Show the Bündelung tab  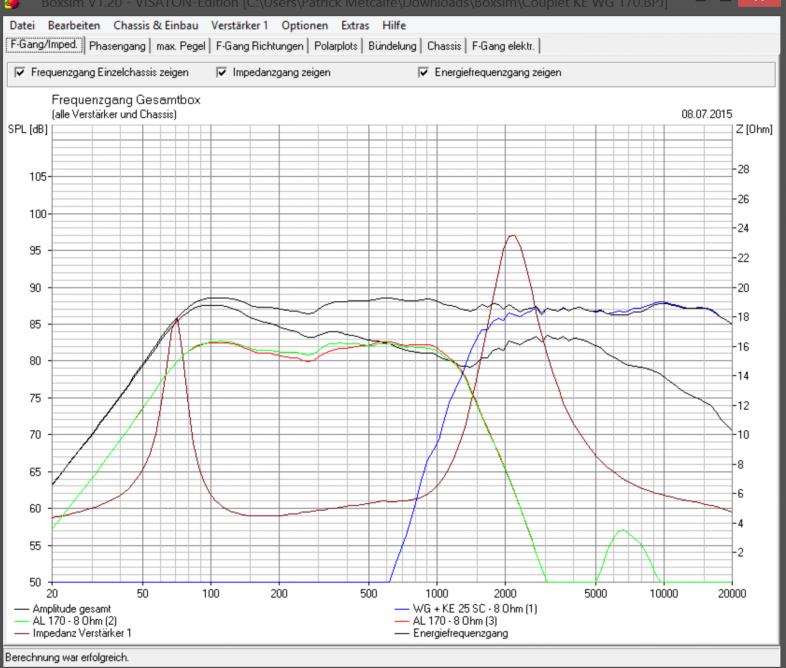click(x=393, y=46)
